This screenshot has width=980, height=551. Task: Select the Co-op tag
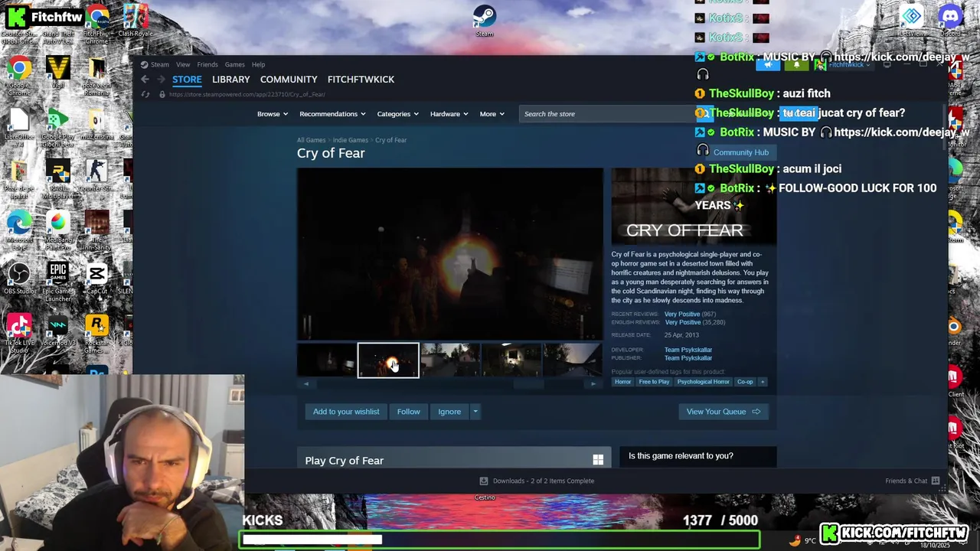click(x=745, y=382)
